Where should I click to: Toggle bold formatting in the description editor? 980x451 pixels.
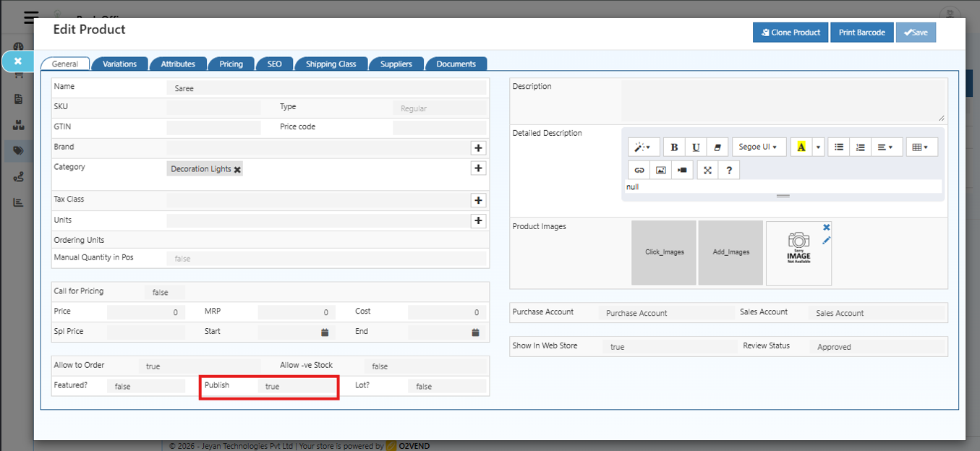pyautogui.click(x=673, y=147)
